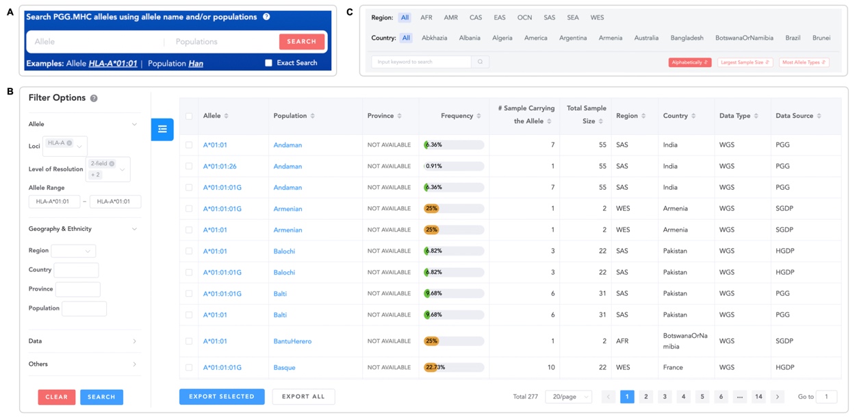Go to next page of results
Image resolution: width=868 pixels, height=420 pixels.
(777, 397)
